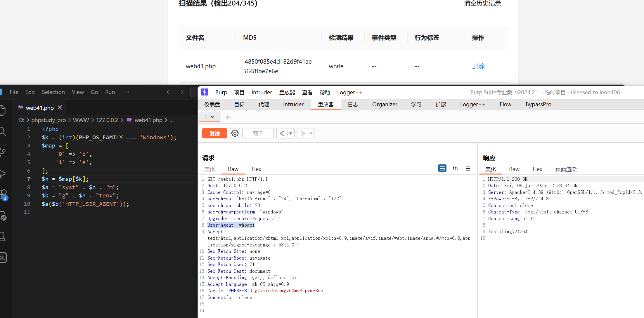Toggle line wrap in request editor
This screenshot has width=644, height=318.
[x=442, y=168]
